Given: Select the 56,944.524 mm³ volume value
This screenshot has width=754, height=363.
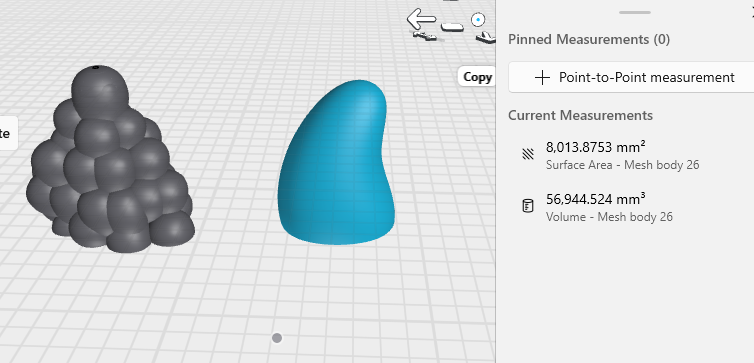Looking at the screenshot, I should tap(596, 199).
